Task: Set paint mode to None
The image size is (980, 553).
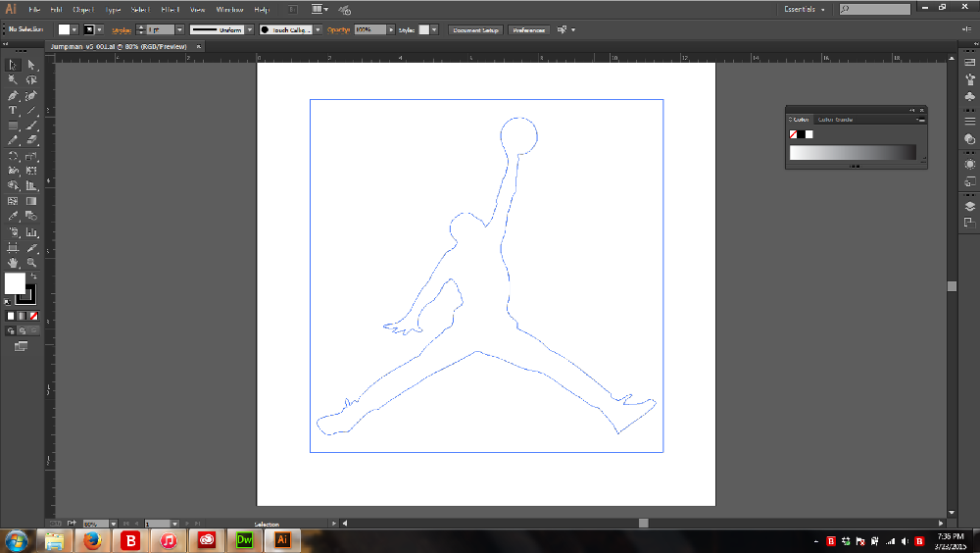Action: click(33, 316)
